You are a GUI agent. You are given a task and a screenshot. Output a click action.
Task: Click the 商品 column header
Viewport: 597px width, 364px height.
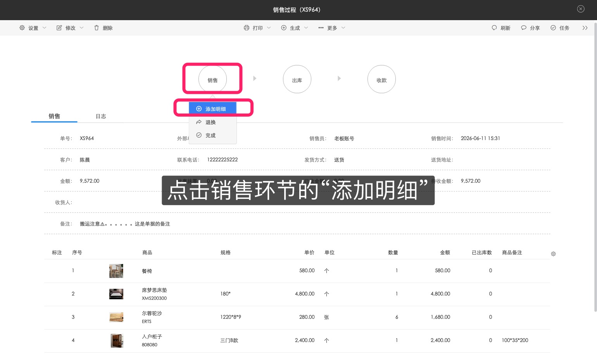[x=147, y=253]
